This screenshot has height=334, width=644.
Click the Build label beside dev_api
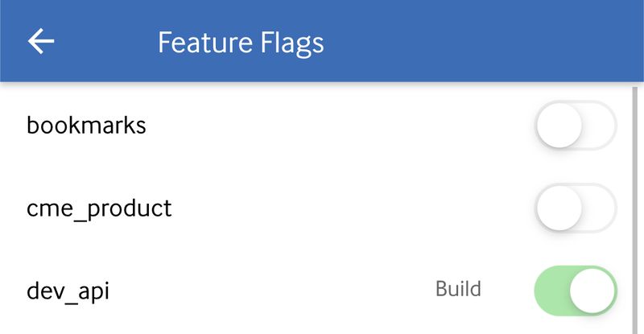(x=458, y=288)
